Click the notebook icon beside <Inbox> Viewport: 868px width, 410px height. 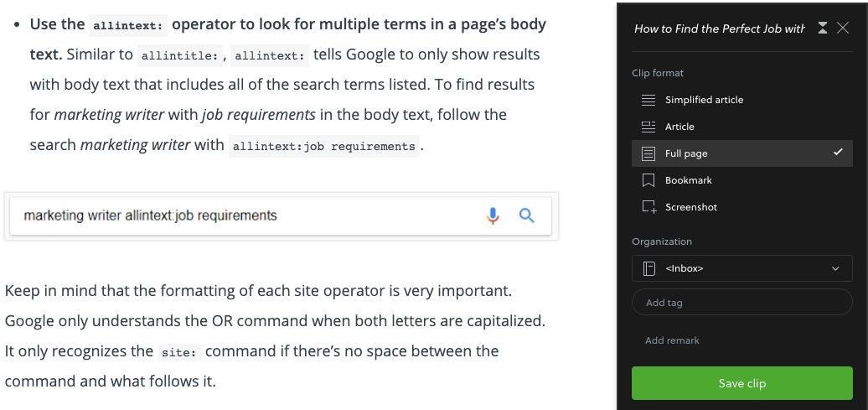pos(648,268)
